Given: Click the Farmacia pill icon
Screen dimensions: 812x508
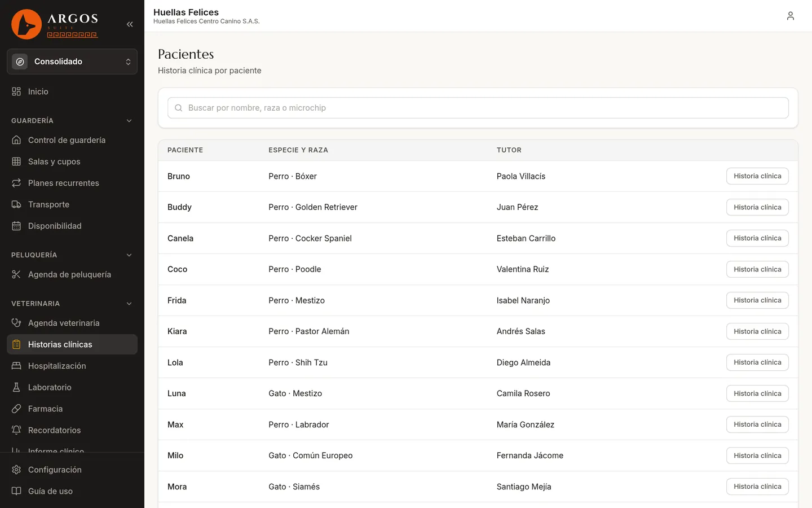Looking at the screenshot, I should point(16,409).
